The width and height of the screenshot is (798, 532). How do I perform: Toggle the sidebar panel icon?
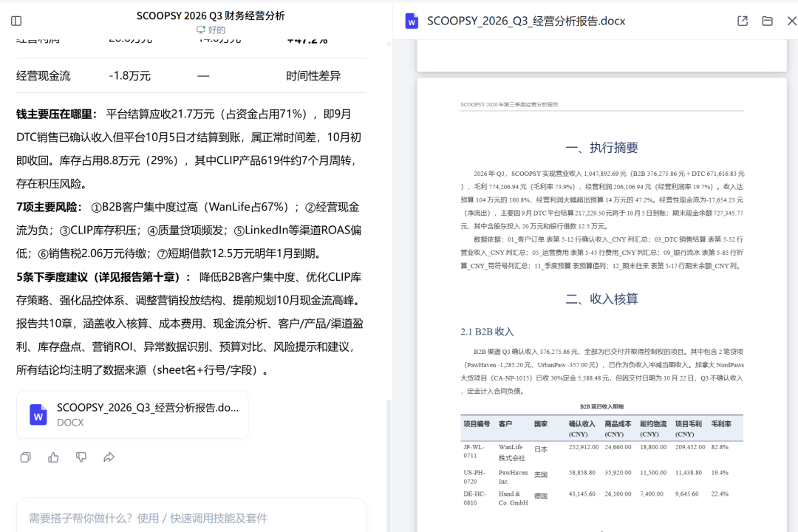coord(16,21)
